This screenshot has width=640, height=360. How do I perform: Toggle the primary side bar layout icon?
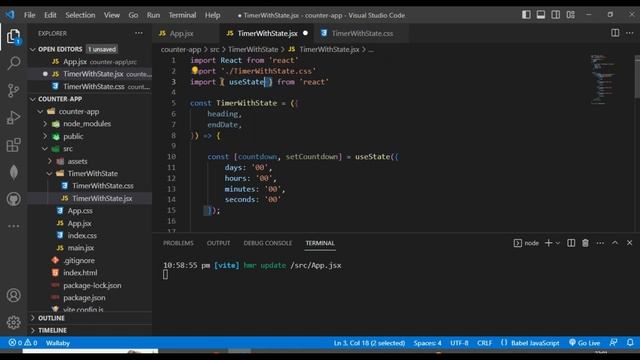coord(526,15)
